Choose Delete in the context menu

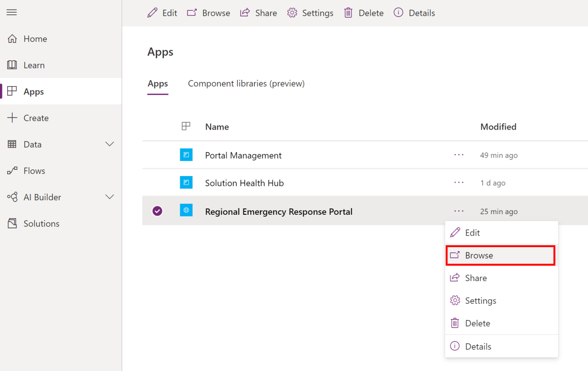[x=501, y=324]
